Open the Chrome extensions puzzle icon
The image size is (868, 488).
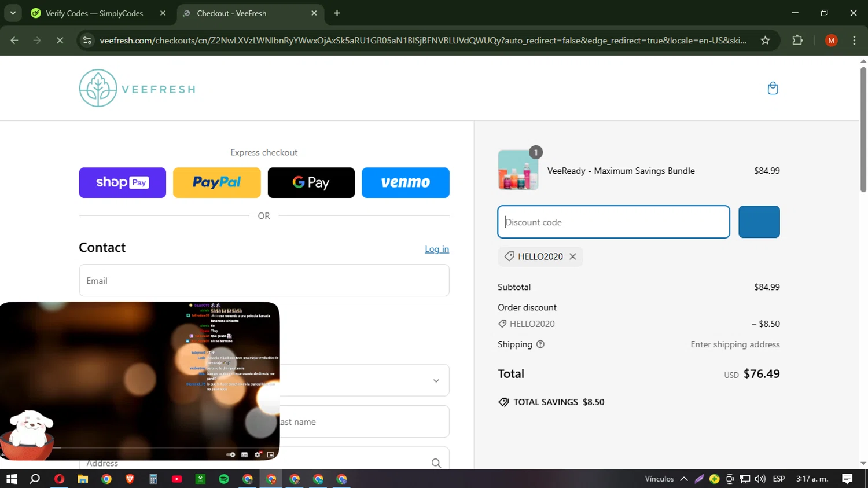(x=797, y=41)
